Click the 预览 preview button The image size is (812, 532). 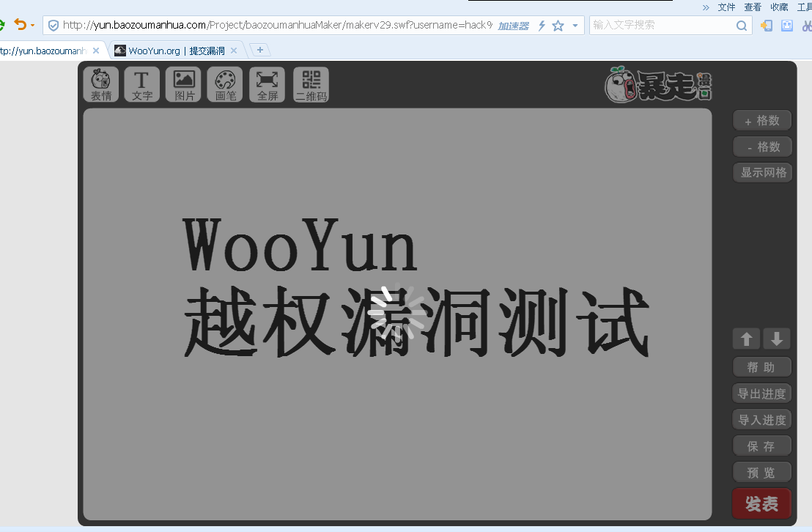[761, 473]
